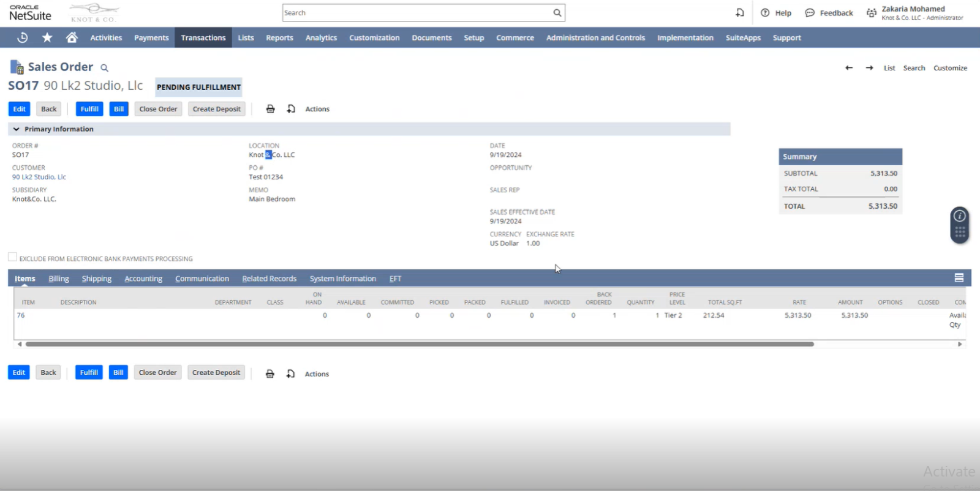Go to previous record arrow
The image size is (980, 491).
[x=849, y=68]
